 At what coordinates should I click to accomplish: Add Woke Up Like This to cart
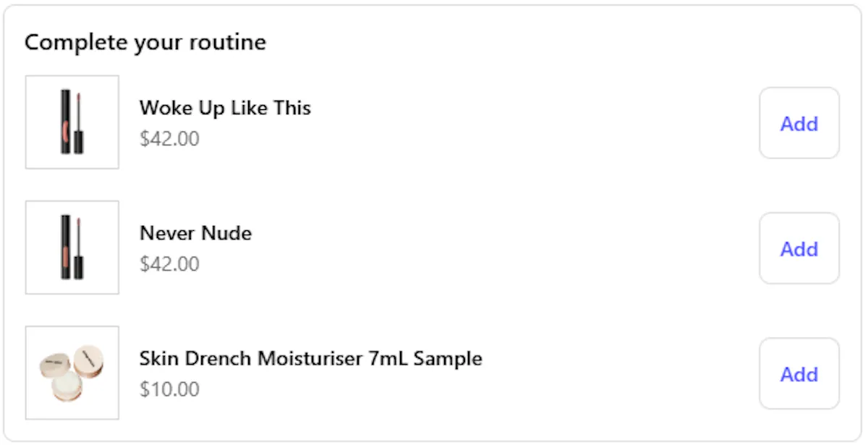(x=799, y=123)
